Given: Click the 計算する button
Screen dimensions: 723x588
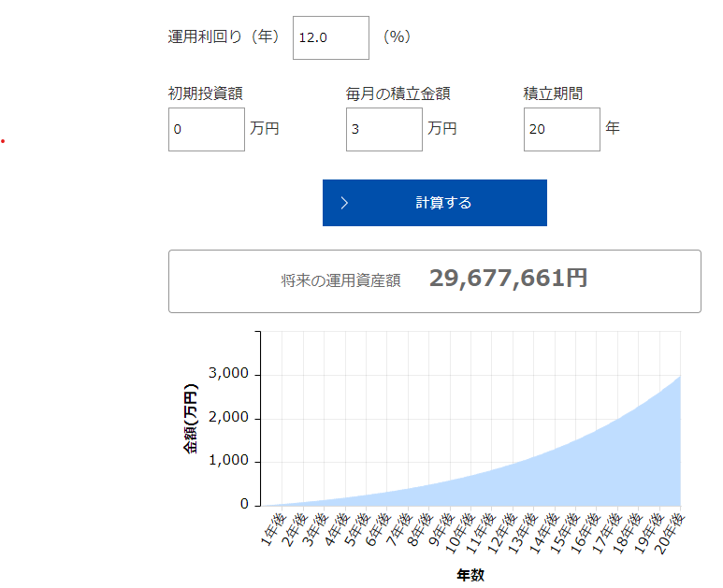Looking at the screenshot, I should tap(435, 203).
